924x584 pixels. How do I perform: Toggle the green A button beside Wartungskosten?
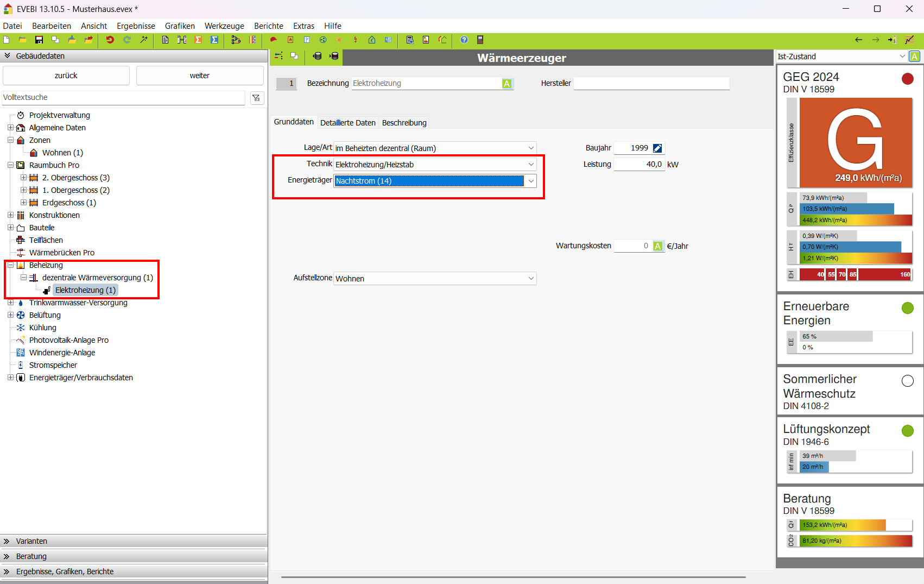(x=657, y=246)
